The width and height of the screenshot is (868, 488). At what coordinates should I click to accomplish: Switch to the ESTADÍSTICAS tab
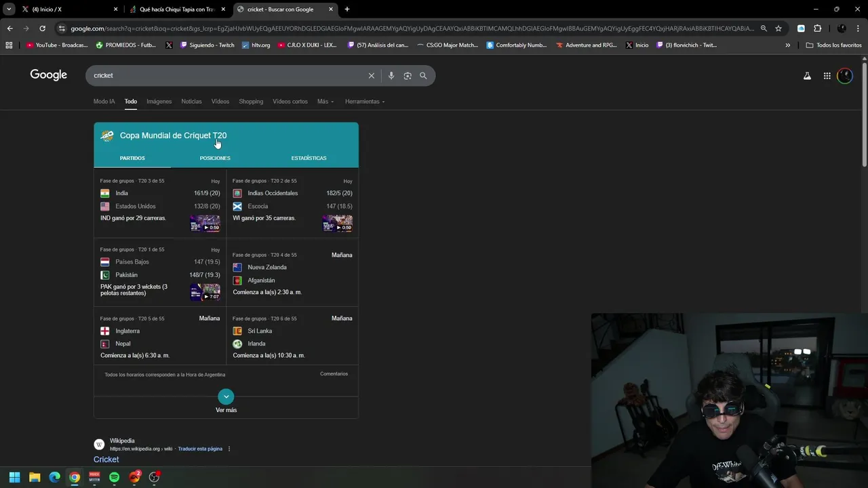tap(309, 158)
